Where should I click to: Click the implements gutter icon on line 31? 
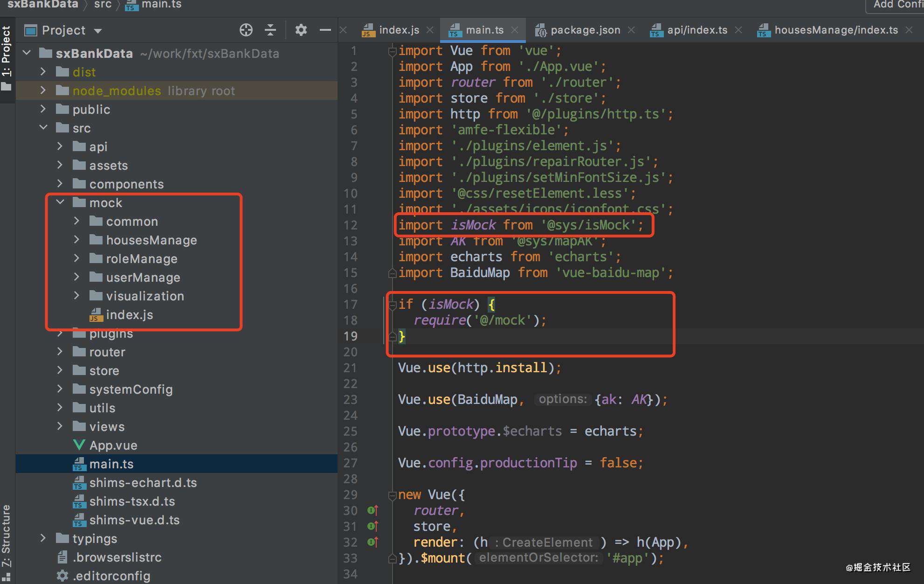(372, 526)
